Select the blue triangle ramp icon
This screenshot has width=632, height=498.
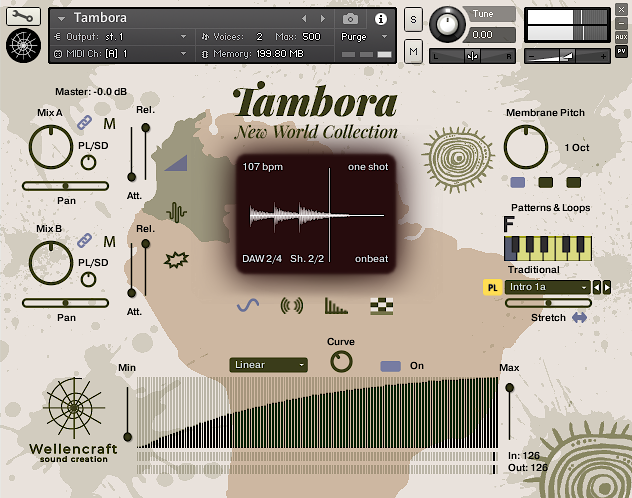click(176, 163)
